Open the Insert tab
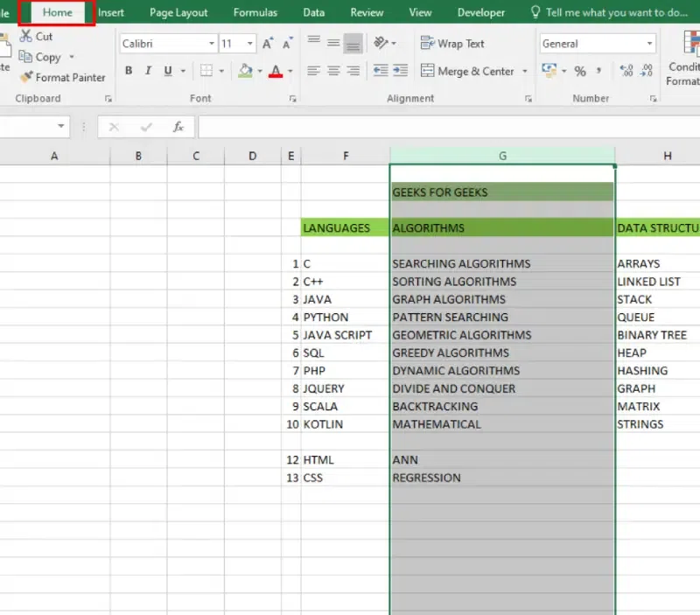 coord(111,12)
